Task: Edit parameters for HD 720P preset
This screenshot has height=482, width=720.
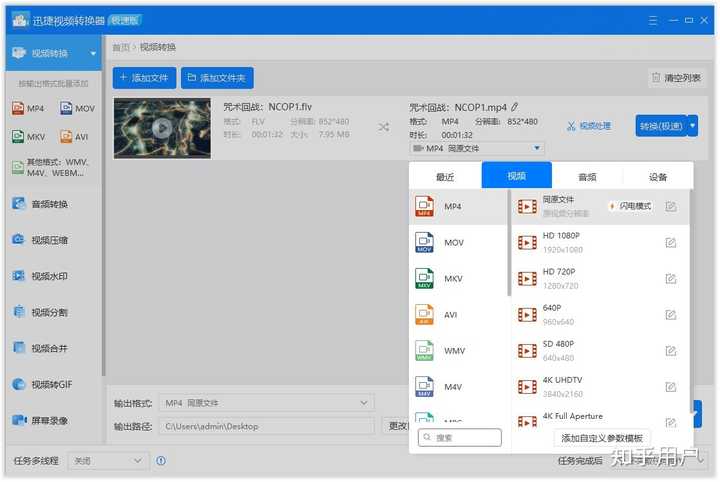Action: tap(671, 279)
